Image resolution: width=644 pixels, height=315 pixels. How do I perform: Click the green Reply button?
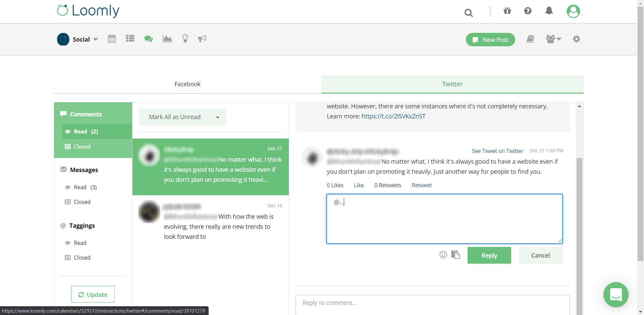click(x=489, y=255)
